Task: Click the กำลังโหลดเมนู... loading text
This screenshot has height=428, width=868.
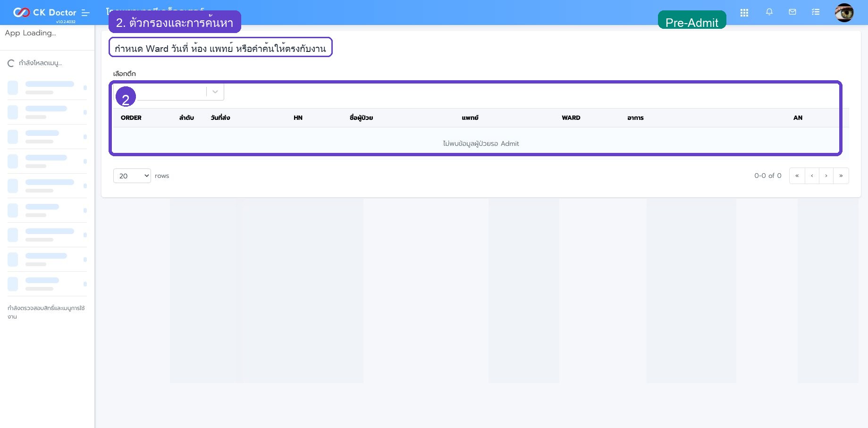Action: click(x=41, y=63)
